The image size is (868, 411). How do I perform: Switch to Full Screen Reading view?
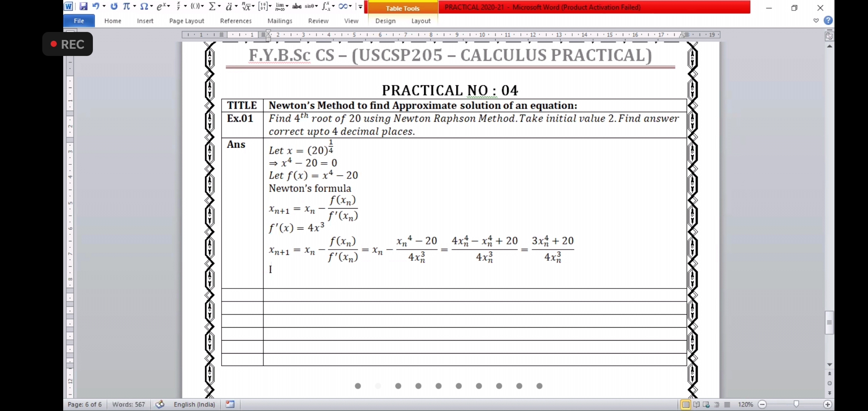click(x=696, y=405)
